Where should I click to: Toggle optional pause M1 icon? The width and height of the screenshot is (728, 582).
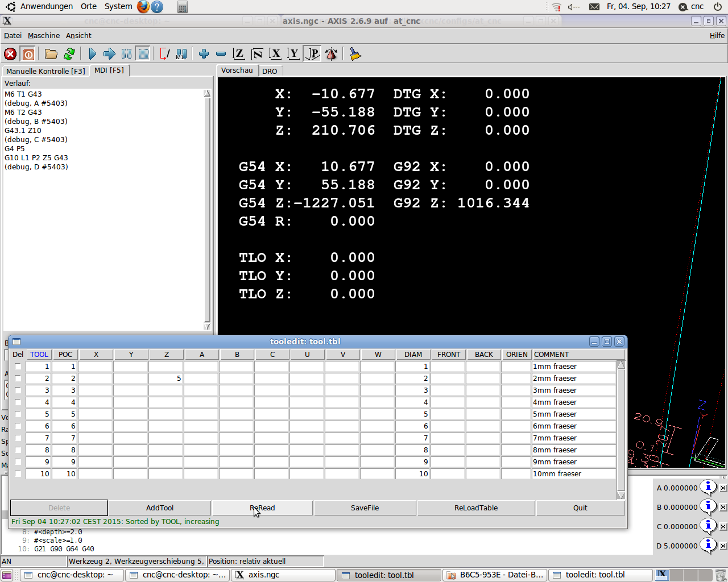point(181,54)
